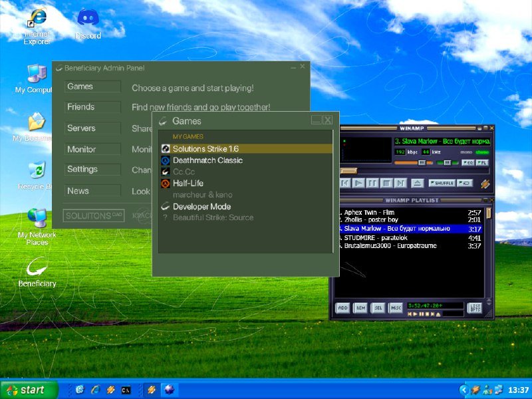Expand hidden system tray icons arrow

pos(464,390)
